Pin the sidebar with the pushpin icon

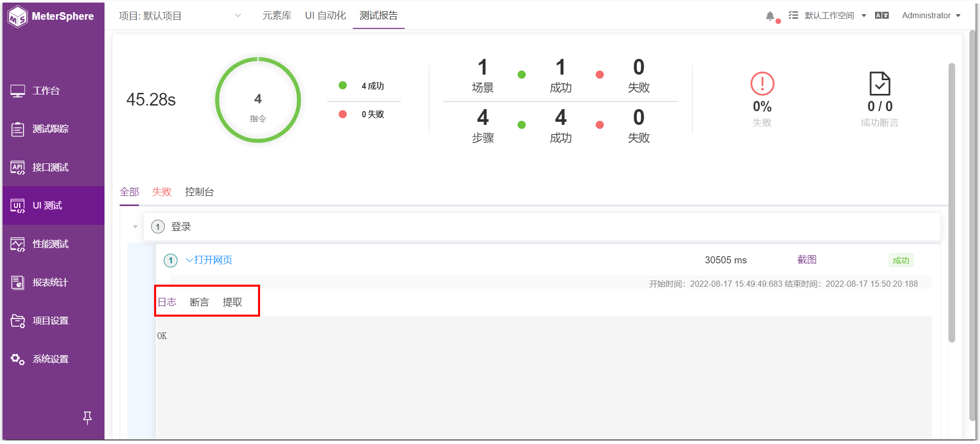(87, 418)
